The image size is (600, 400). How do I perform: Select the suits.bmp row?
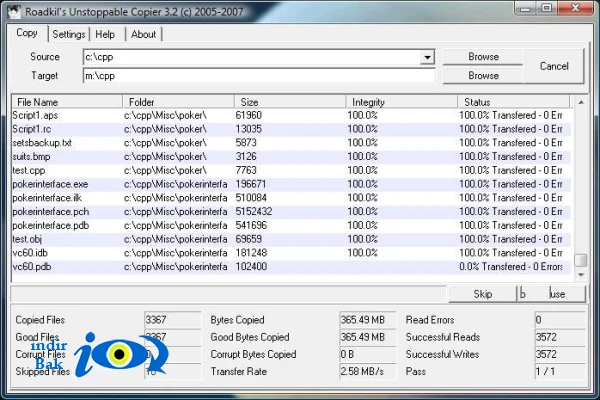point(291,157)
